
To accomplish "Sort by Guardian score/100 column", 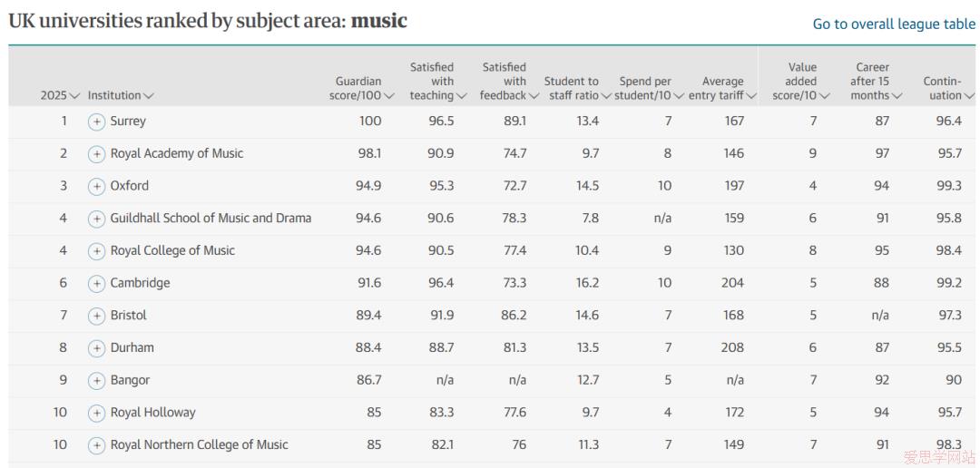I will [x=362, y=88].
